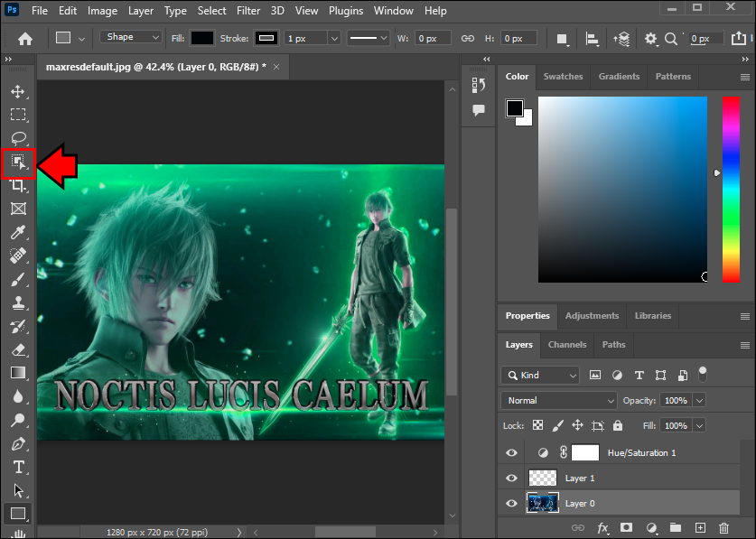Select the Pen tool
This screenshot has width=756, height=539.
[17, 443]
